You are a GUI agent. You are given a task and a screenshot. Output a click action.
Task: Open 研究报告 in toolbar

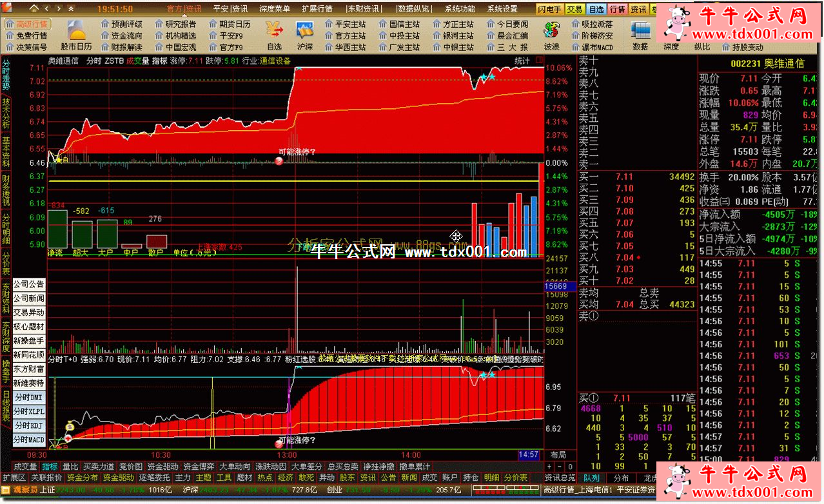pos(175,24)
